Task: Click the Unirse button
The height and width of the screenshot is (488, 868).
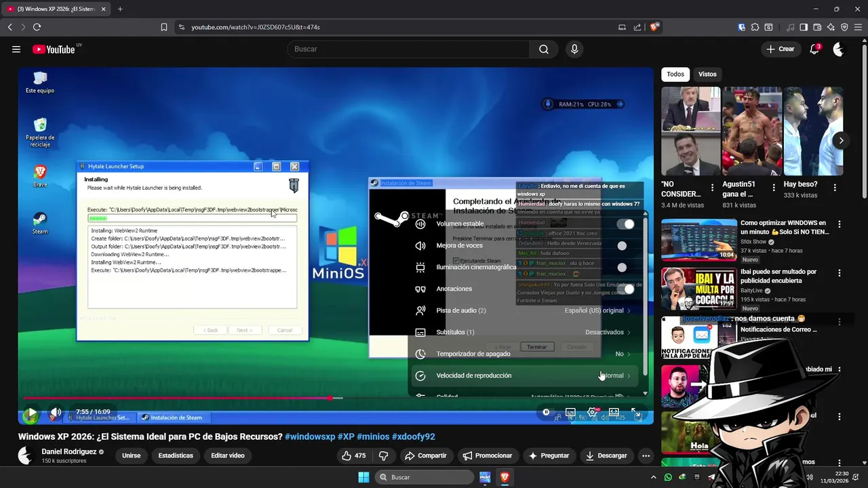Action: click(131, 455)
